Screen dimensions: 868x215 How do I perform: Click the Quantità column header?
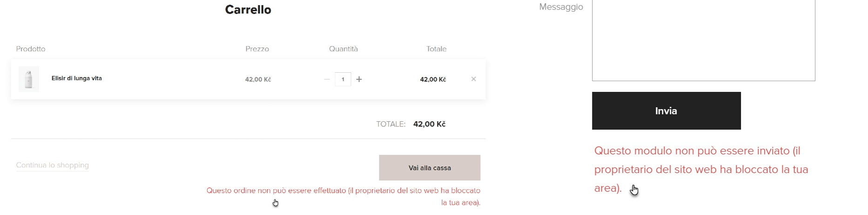coord(343,49)
